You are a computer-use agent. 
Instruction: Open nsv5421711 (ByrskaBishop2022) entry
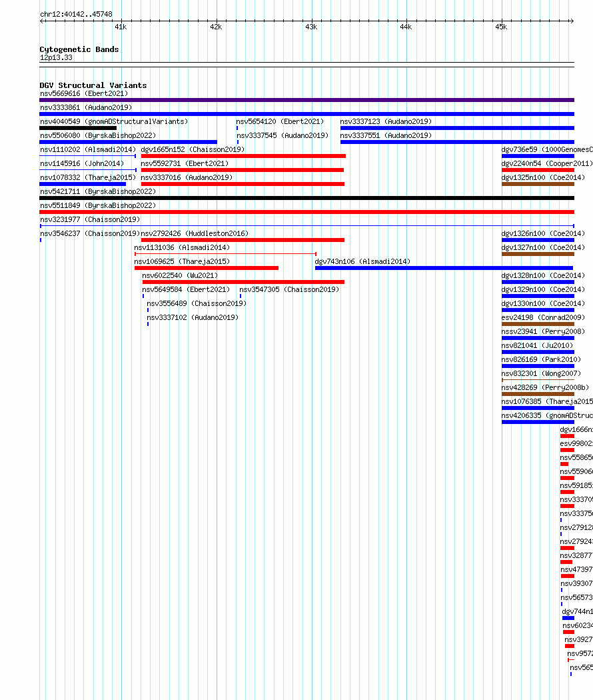click(x=98, y=191)
